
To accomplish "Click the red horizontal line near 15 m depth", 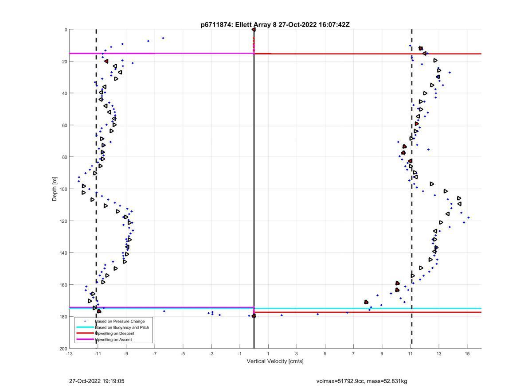I will (368, 54).
